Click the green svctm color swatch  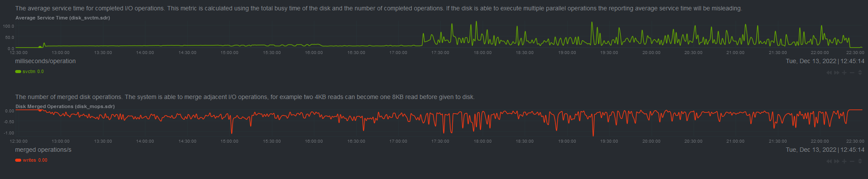pos(18,72)
